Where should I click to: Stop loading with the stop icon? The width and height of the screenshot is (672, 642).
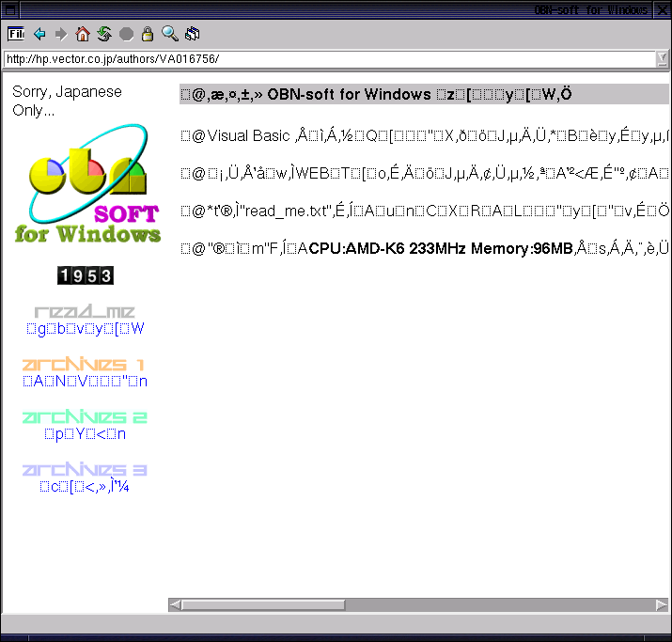click(126, 34)
